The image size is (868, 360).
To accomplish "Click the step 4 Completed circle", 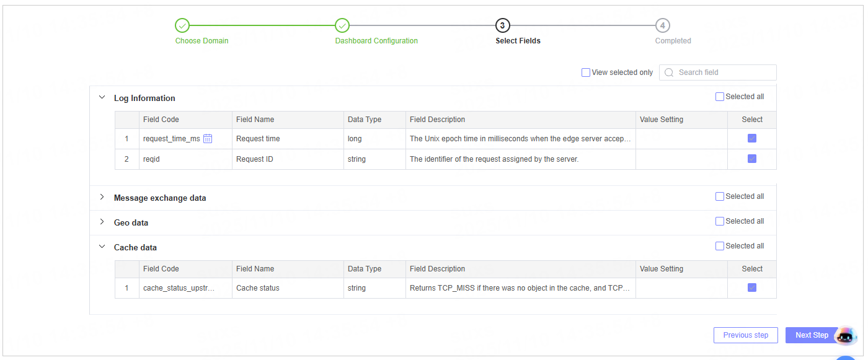I will tap(663, 25).
